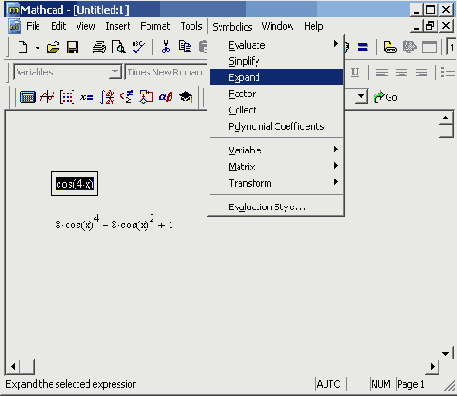457x396 pixels.
Task: Select the Collect menu entry
Action: [277, 110]
